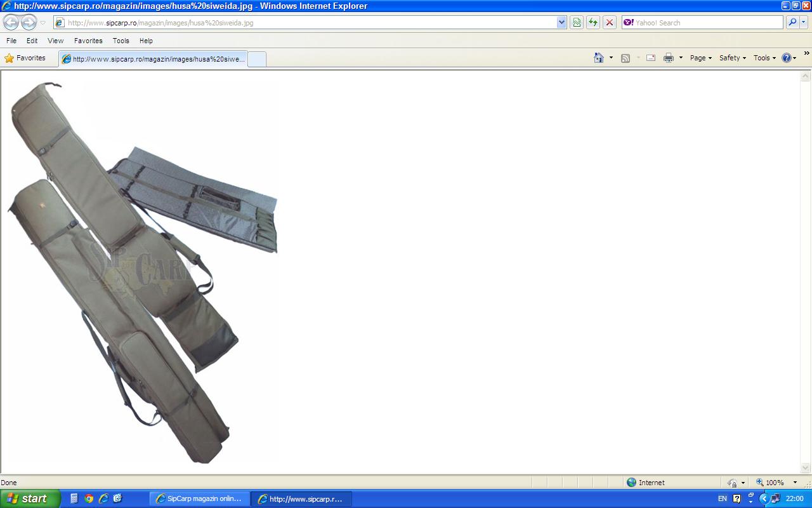Open the zoom level 100% dropdown
Image resolution: width=812 pixels, height=508 pixels.
coord(795,483)
